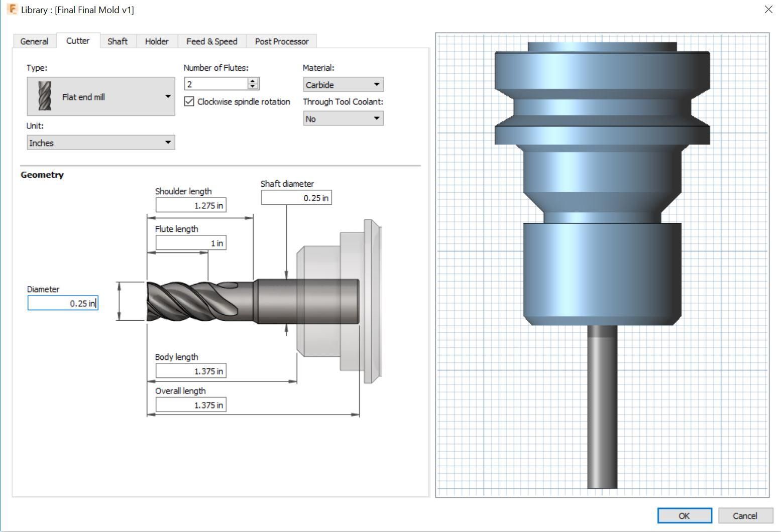Click the flat end mill type icon
This screenshot has height=532, width=781.
pos(45,96)
